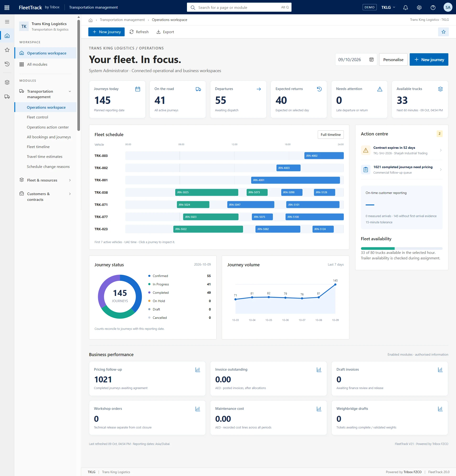The image size is (456, 476).
Task: Open the SA user avatar
Action: [448, 7]
